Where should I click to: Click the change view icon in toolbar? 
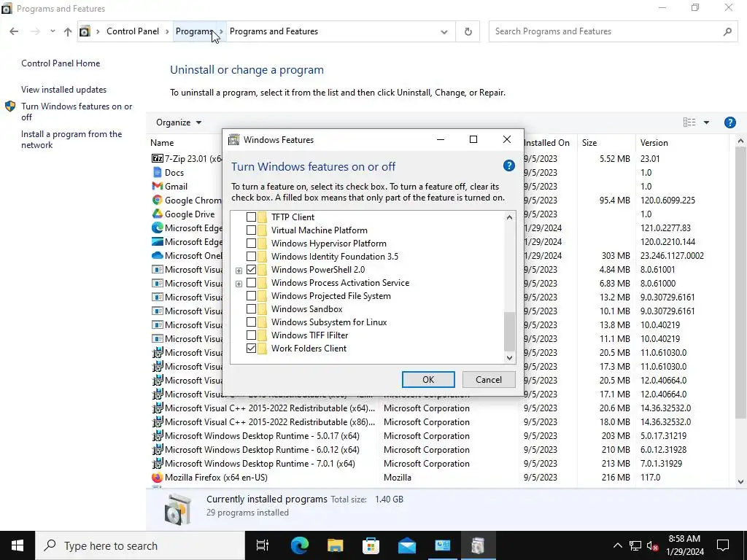(689, 122)
